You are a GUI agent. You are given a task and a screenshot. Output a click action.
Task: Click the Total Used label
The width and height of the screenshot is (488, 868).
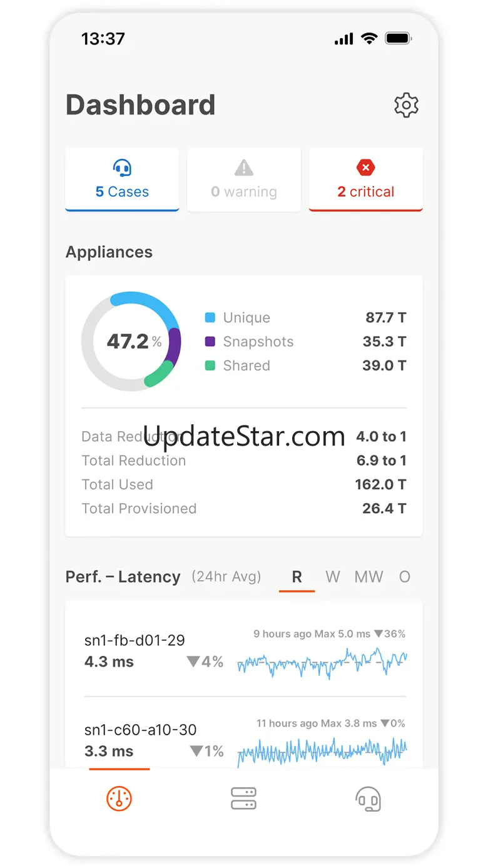118,484
